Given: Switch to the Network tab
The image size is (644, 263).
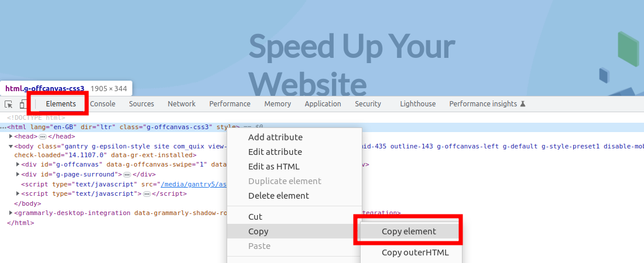Looking at the screenshot, I should 181,104.
